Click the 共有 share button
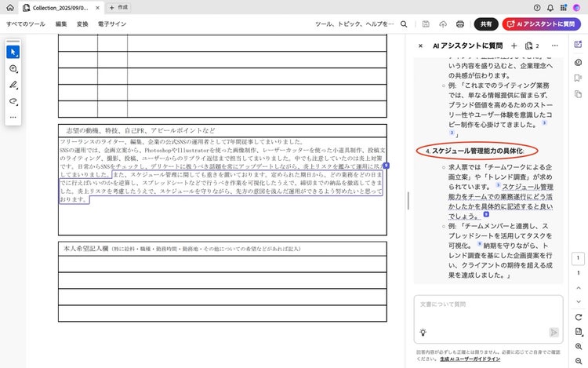Screen dimensions: 588x368 click(486, 24)
